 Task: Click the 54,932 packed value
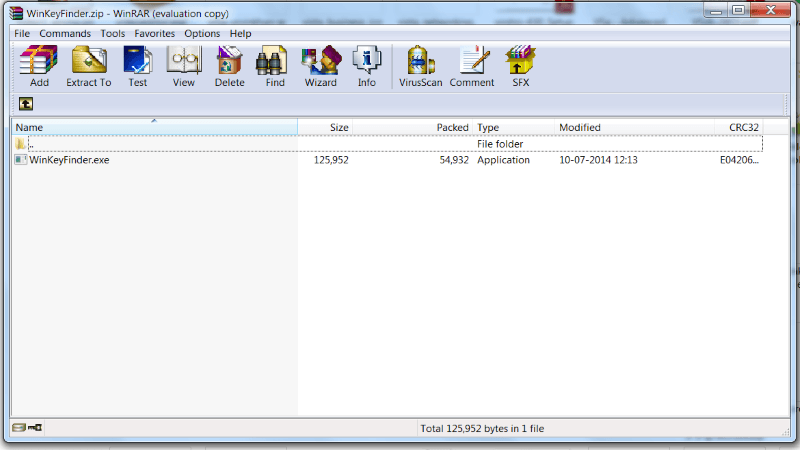[x=454, y=160]
